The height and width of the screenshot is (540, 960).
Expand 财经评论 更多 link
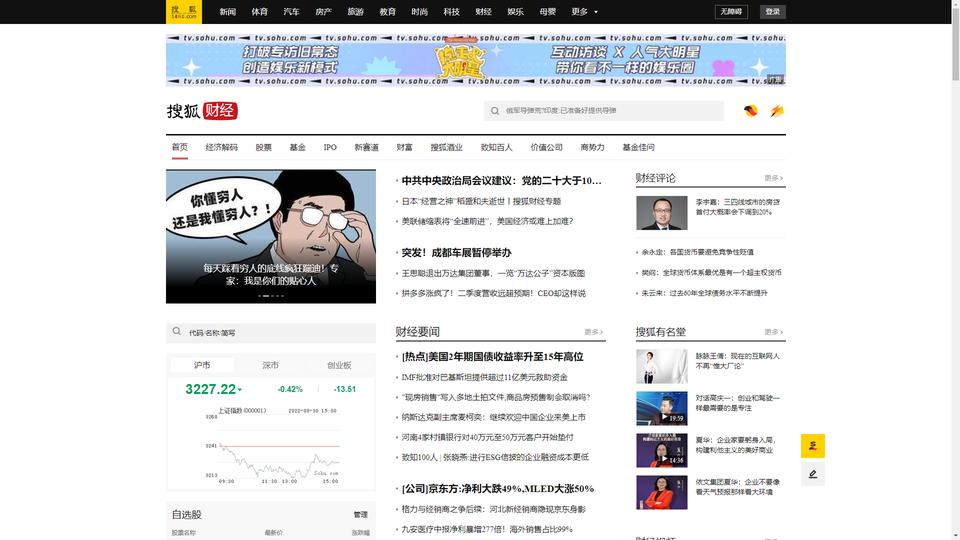tap(773, 178)
